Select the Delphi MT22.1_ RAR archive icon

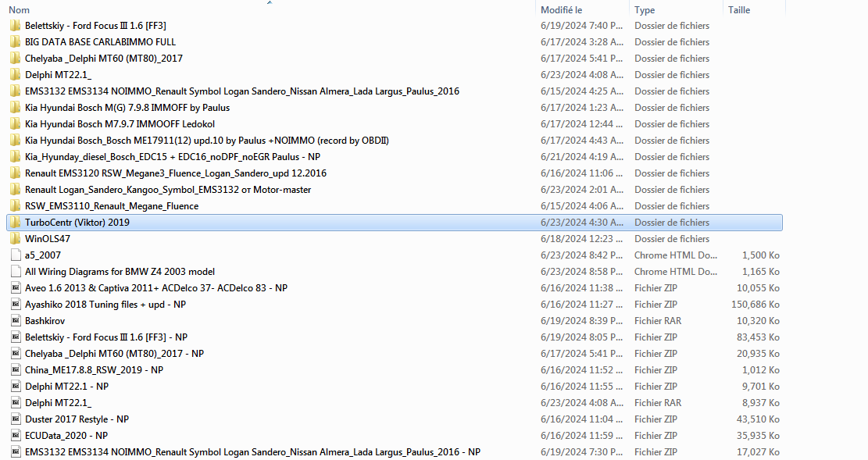pyautogui.click(x=16, y=403)
